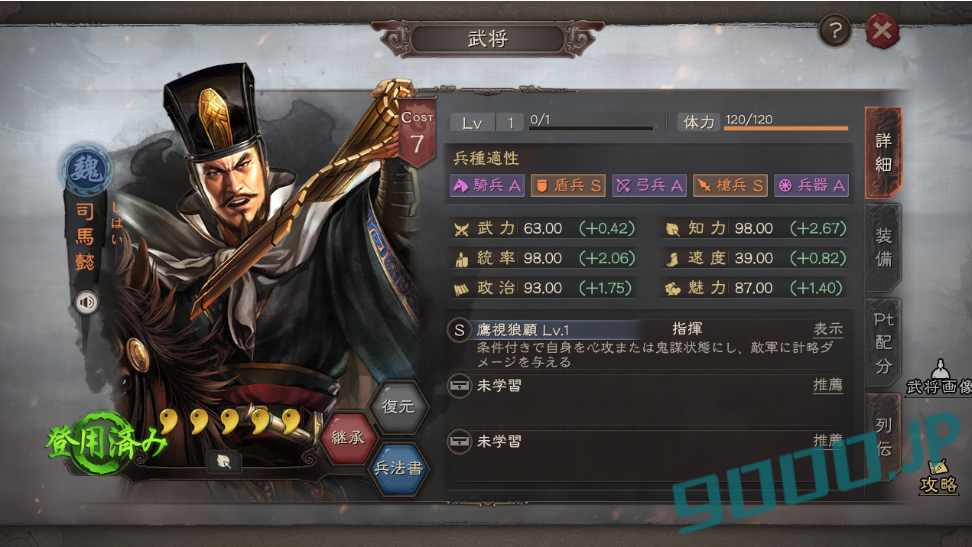Open the help question mark icon
This screenshot has width=972, height=547.
835,30
